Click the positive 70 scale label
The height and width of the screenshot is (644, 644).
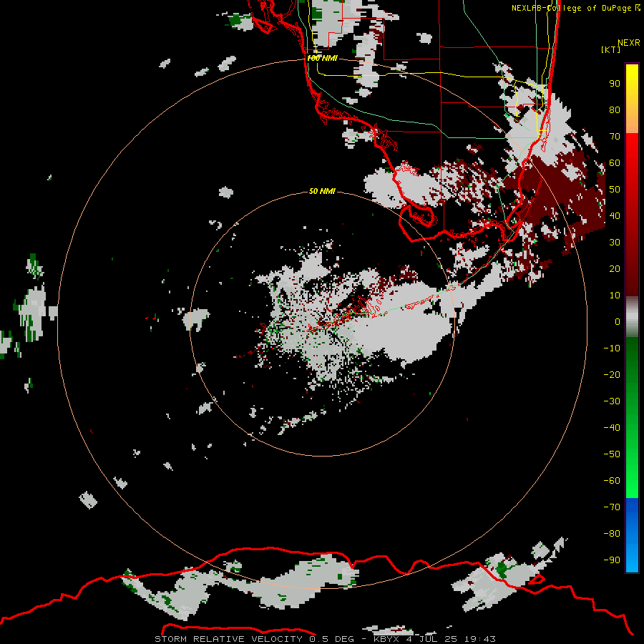click(x=615, y=137)
